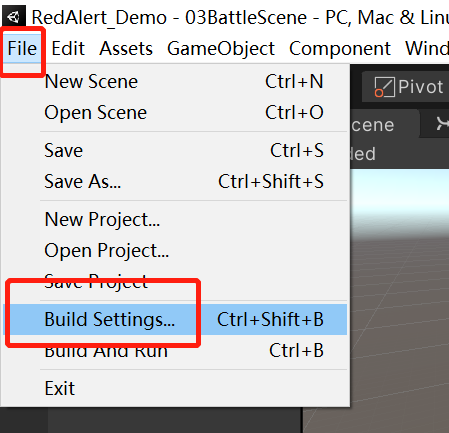Toggle the Pivot handle position button
449x433 pixels.
click(406, 87)
